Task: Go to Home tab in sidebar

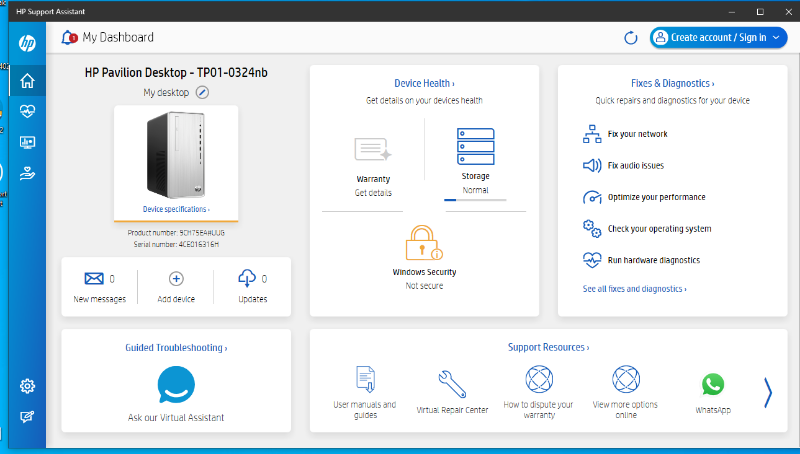Action: [28, 80]
